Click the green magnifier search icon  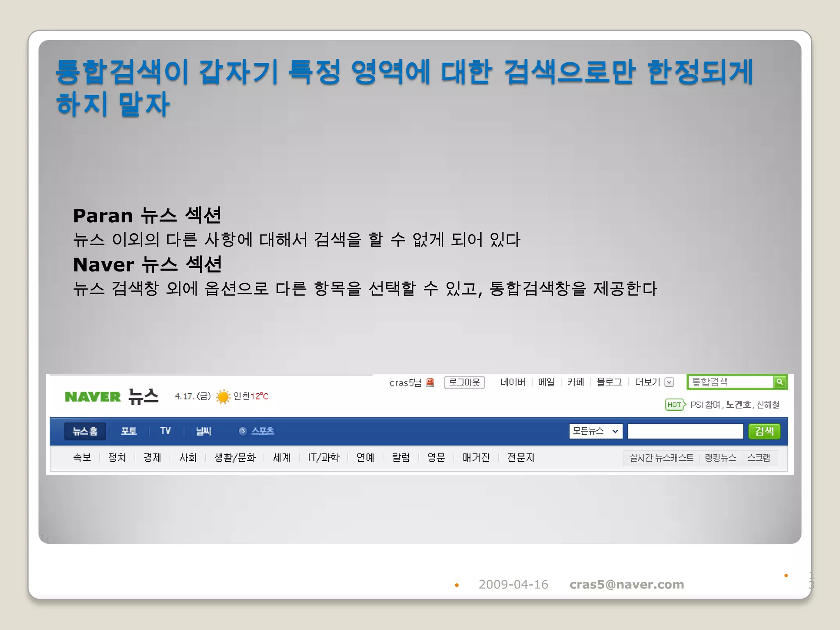[780, 382]
